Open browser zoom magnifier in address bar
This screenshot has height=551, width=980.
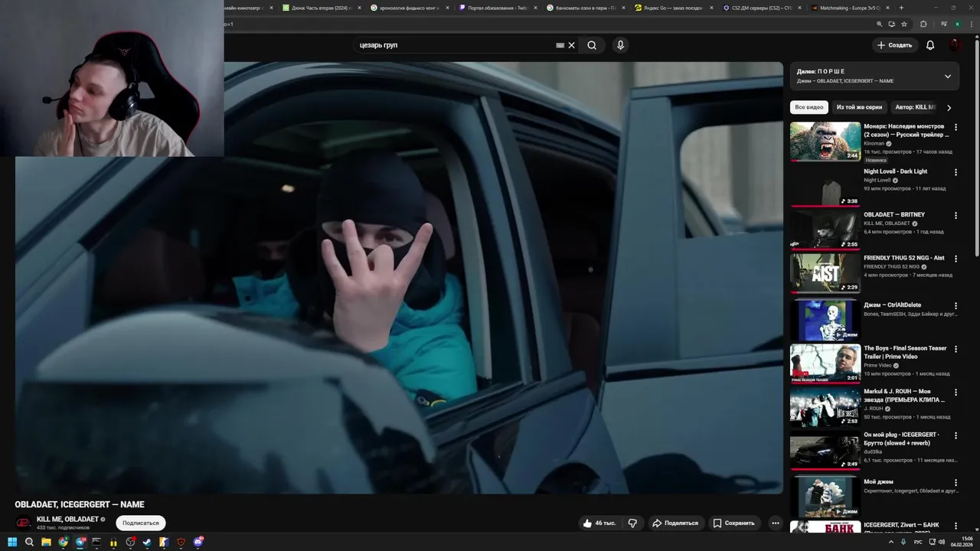pyautogui.click(x=880, y=24)
